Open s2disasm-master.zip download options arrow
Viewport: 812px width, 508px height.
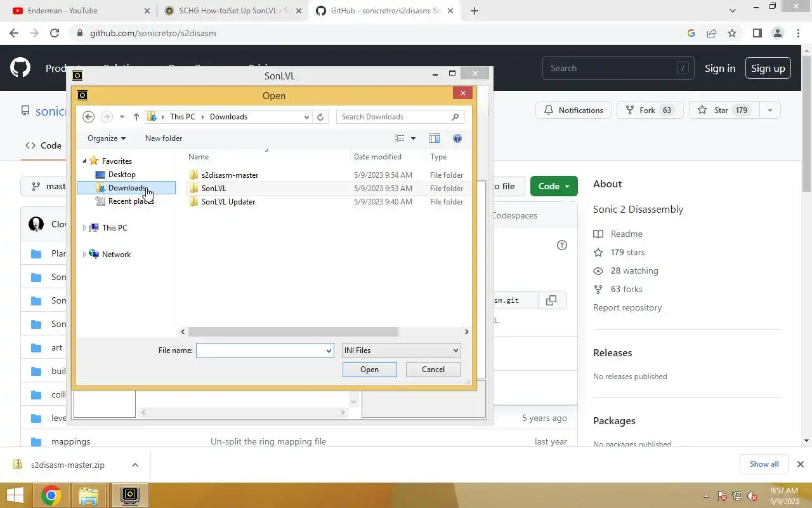pyautogui.click(x=135, y=465)
